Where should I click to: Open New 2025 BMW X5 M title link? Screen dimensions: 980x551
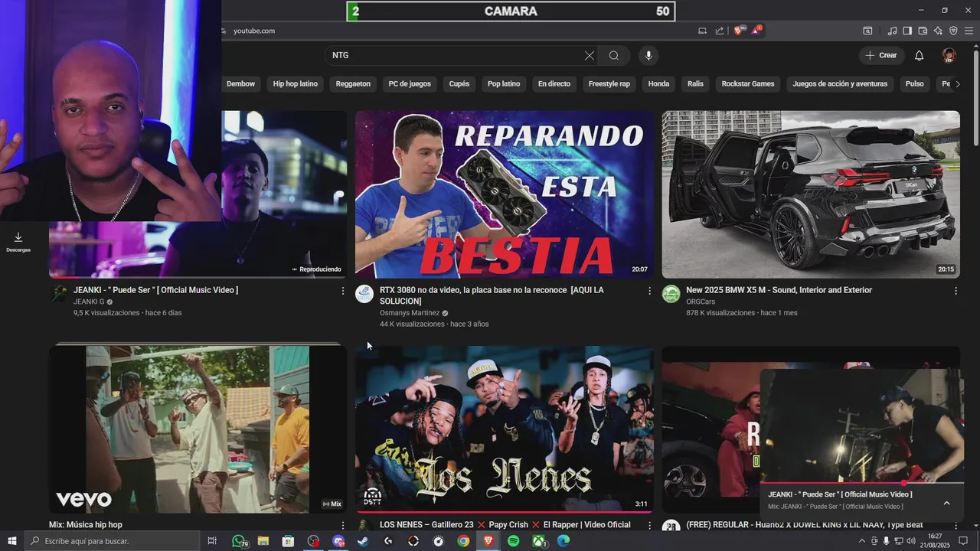[x=779, y=290]
